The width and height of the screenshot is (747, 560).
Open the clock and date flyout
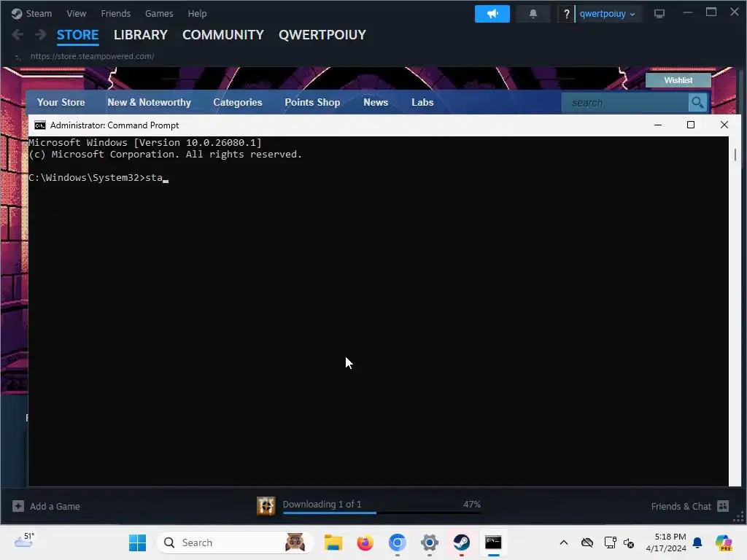pos(666,542)
